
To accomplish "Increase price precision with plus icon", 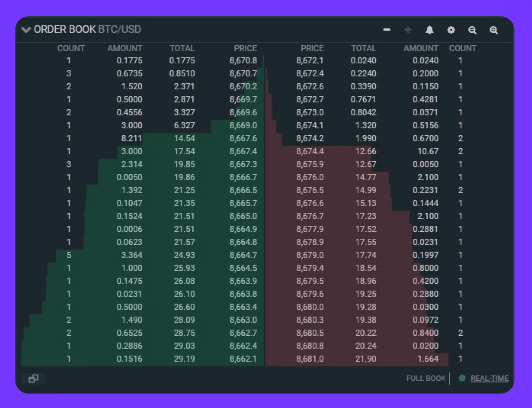I will [408, 30].
